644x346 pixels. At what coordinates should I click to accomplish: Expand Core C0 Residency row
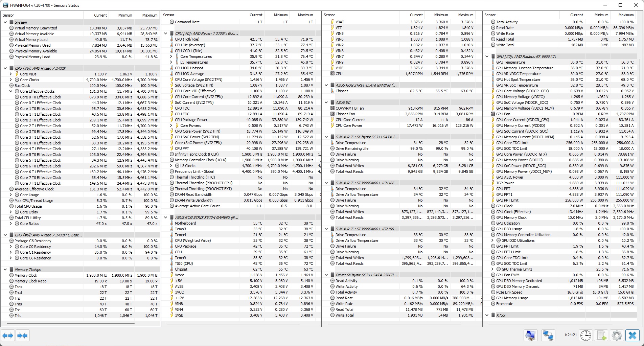10,247
